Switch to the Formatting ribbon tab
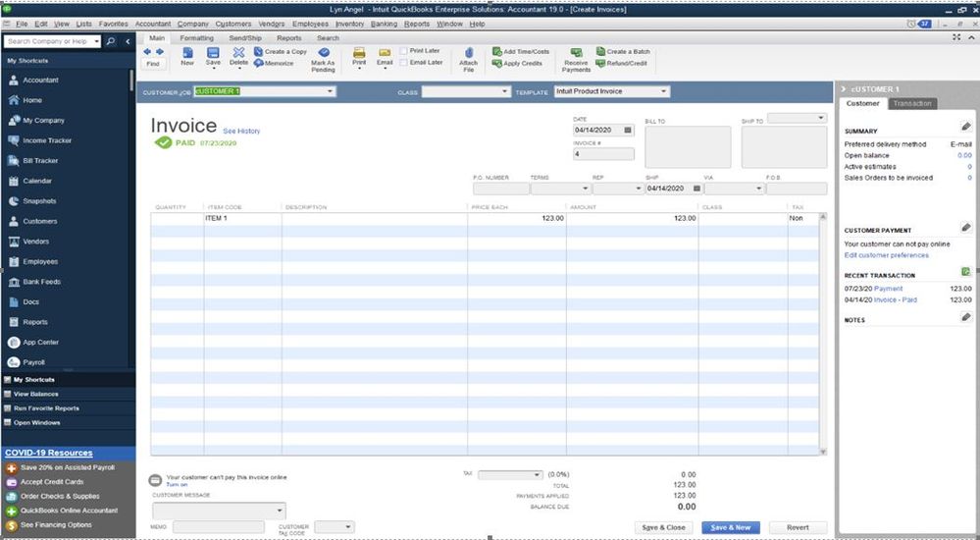 197,38
